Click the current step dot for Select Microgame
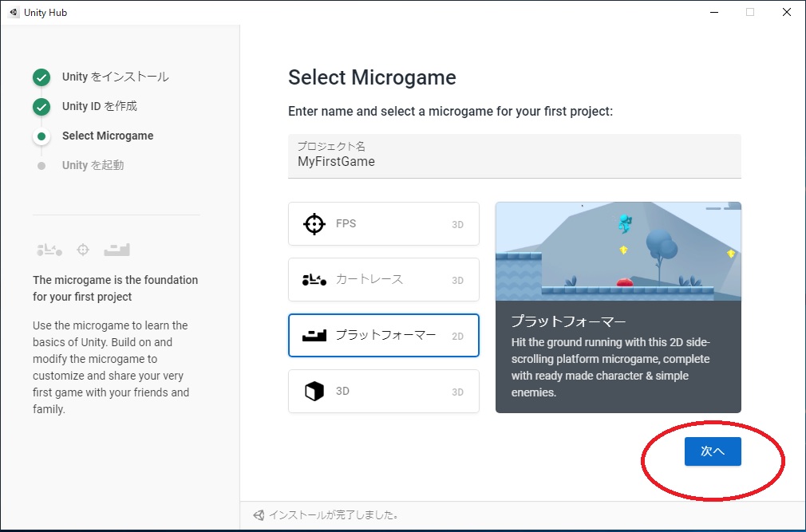This screenshot has width=806, height=532. (x=41, y=136)
